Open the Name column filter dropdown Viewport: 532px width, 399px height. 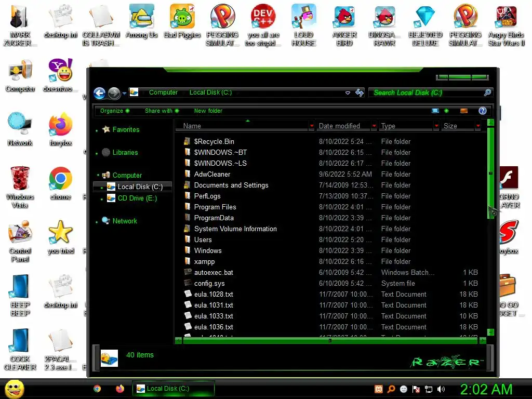(312, 126)
